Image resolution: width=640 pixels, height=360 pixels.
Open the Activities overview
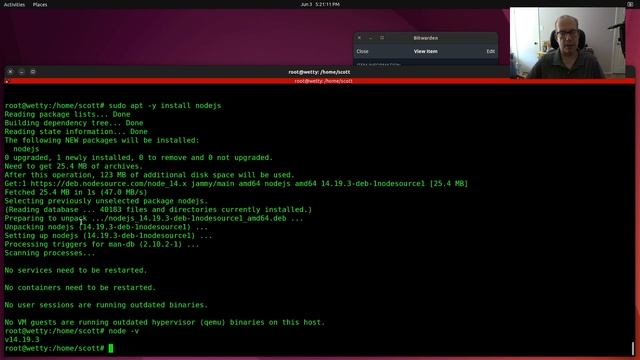[14, 4]
